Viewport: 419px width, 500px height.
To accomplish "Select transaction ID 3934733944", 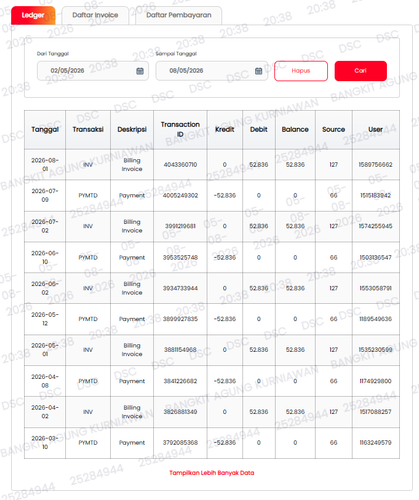I will (x=180, y=288).
